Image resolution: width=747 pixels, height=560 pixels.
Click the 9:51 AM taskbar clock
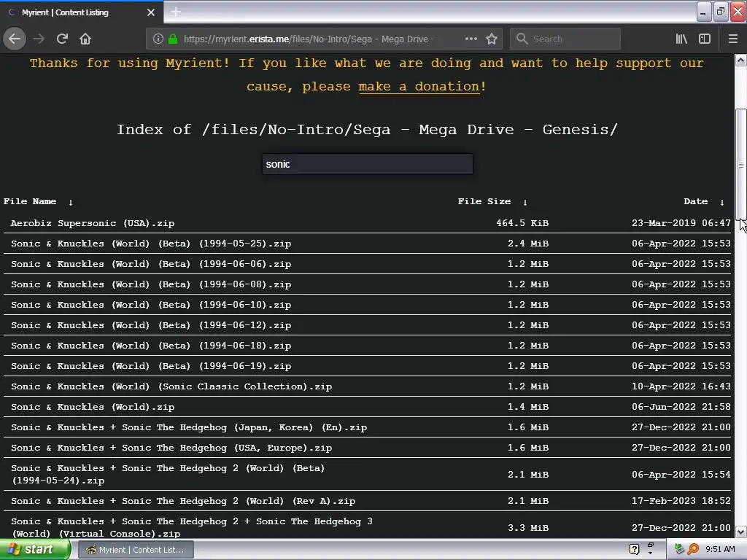[x=720, y=550]
